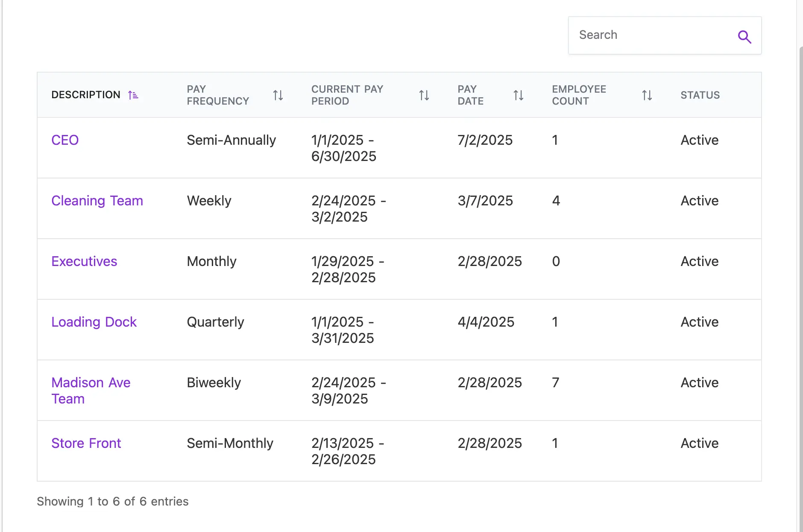Image resolution: width=803 pixels, height=532 pixels.
Task: Click the PAY DATE header label
Action: pyautogui.click(x=471, y=95)
